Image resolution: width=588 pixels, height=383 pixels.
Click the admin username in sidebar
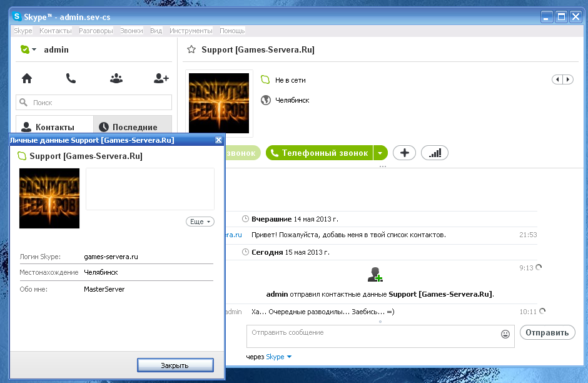pyautogui.click(x=56, y=49)
